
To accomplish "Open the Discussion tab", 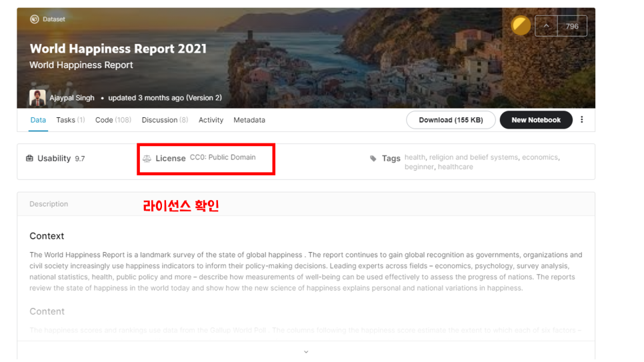I will pos(165,120).
